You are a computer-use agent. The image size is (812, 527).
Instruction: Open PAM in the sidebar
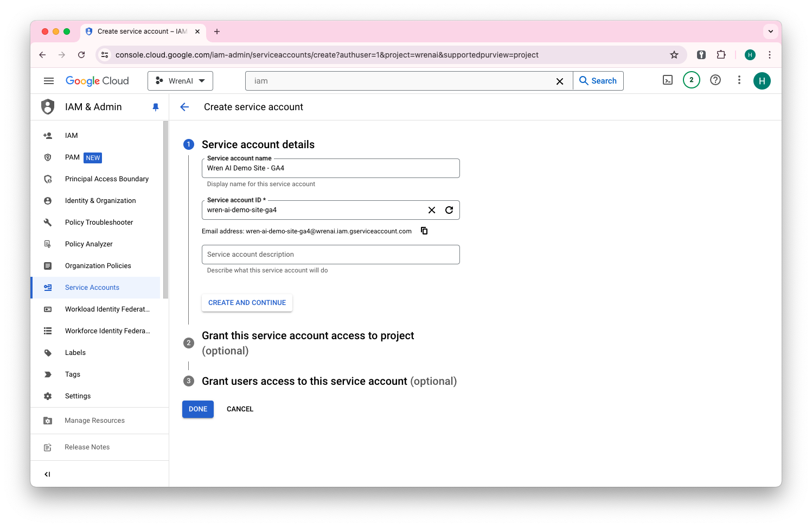click(x=95, y=157)
